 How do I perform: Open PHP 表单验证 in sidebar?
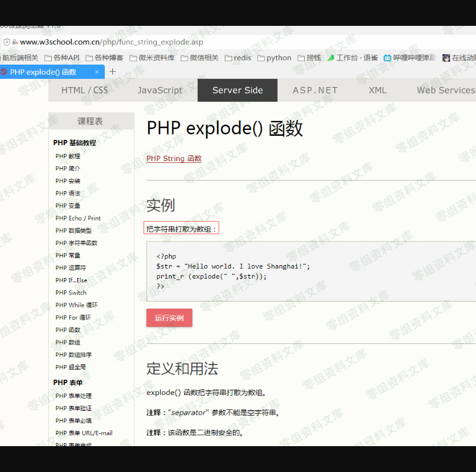74,408
